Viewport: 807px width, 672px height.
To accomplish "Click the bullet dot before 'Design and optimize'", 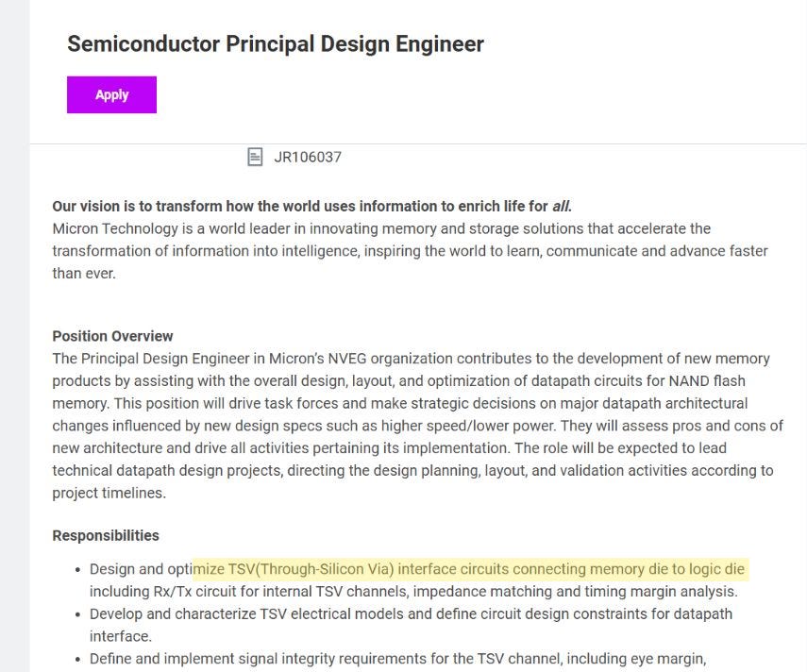I will [x=77, y=570].
